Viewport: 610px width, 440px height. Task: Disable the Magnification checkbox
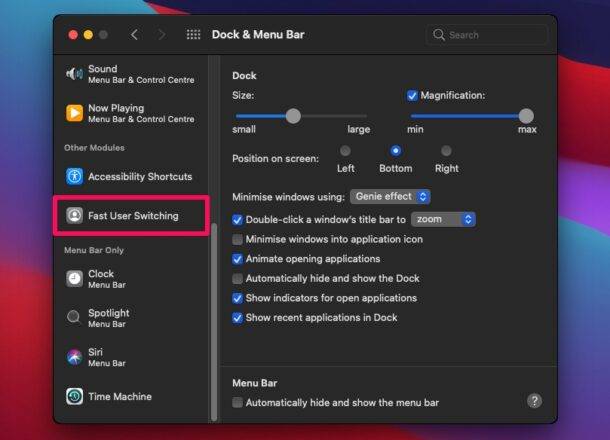pyautogui.click(x=412, y=96)
